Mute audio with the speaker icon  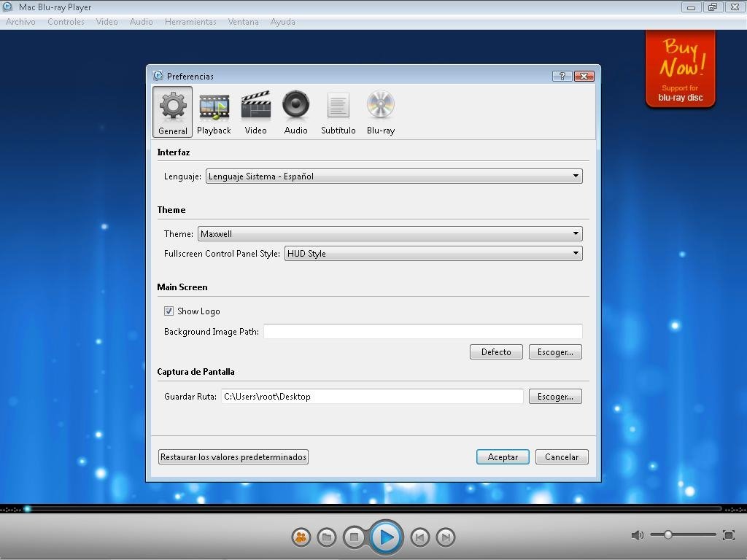pos(637,535)
